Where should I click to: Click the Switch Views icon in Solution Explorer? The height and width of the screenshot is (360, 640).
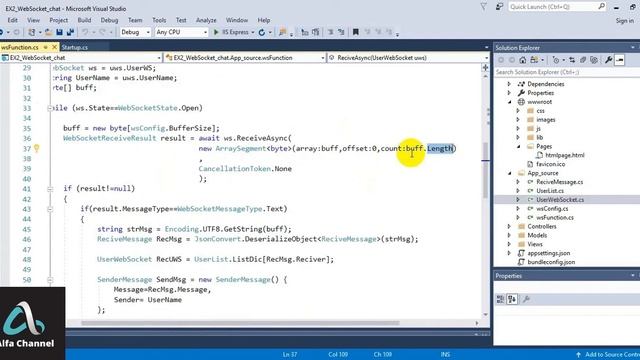pos(534,60)
